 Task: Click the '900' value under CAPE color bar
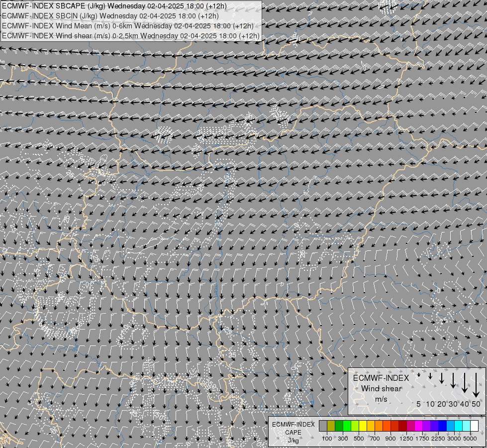(390, 439)
